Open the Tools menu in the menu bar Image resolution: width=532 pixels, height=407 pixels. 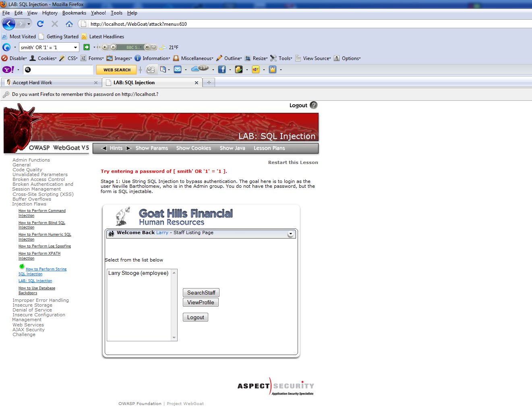[116, 13]
